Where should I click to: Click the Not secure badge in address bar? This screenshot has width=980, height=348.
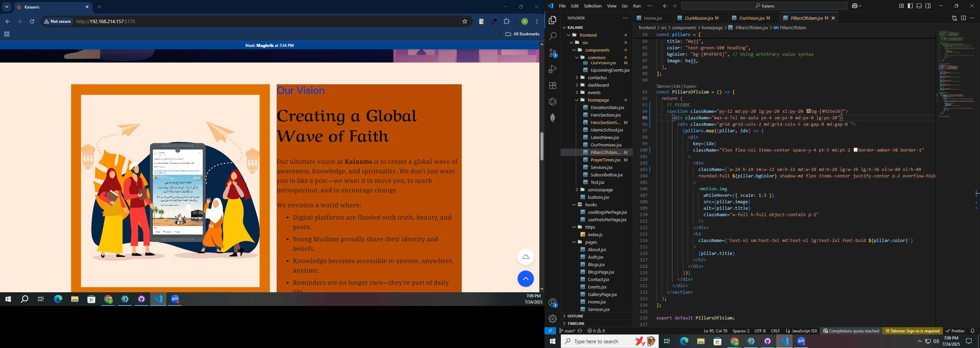coord(58,22)
